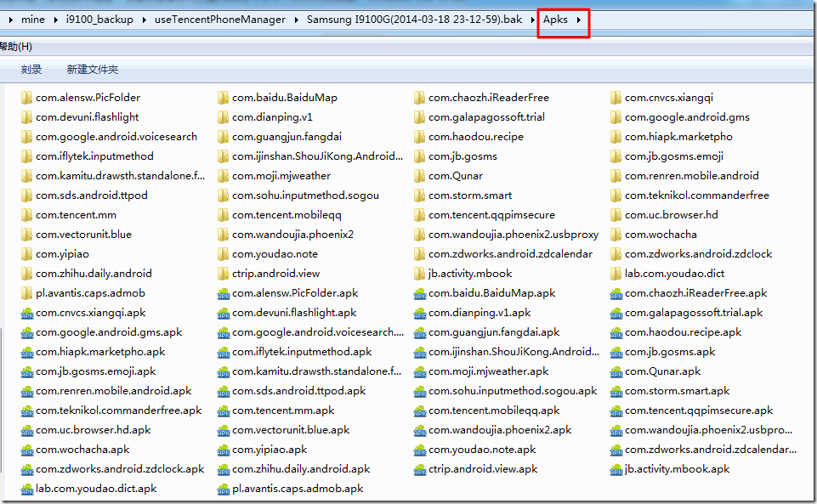Expand the arrow after Apks in address bar
This screenshot has height=504, width=817.
(579, 20)
